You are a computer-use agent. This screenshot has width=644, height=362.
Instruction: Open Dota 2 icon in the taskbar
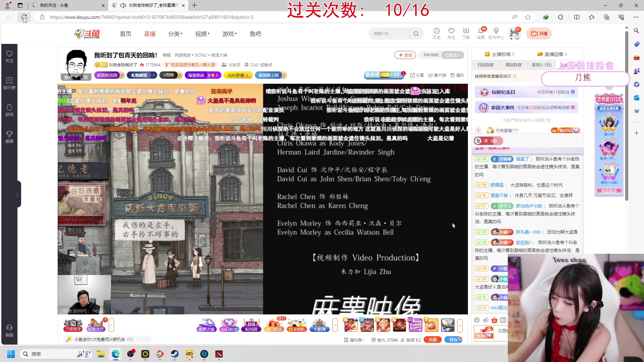point(219,354)
